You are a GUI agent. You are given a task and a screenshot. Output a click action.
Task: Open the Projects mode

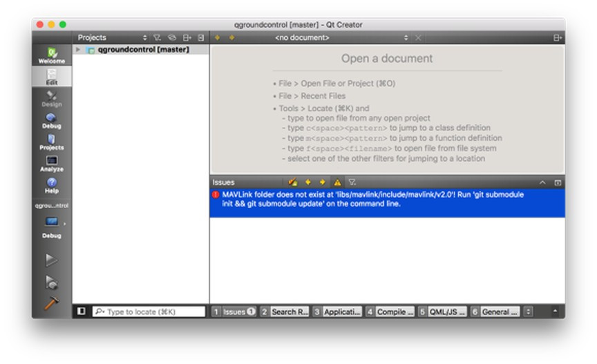point(52,142)
